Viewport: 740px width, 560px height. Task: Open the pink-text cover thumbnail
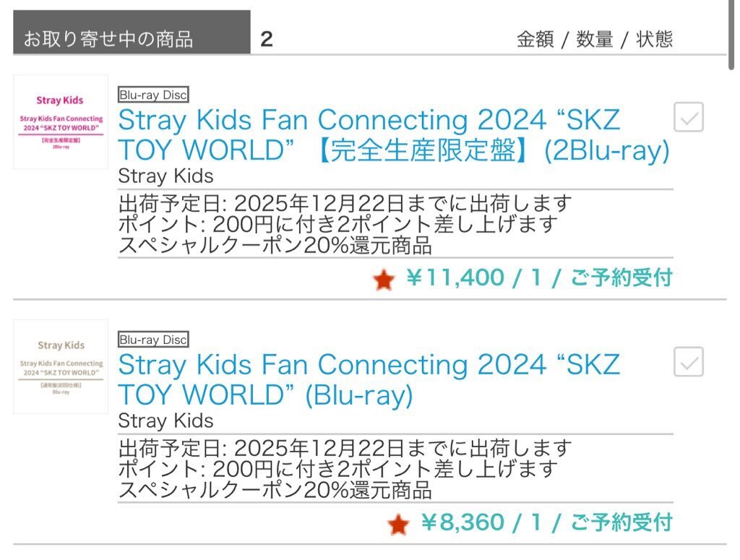point(61,121)
